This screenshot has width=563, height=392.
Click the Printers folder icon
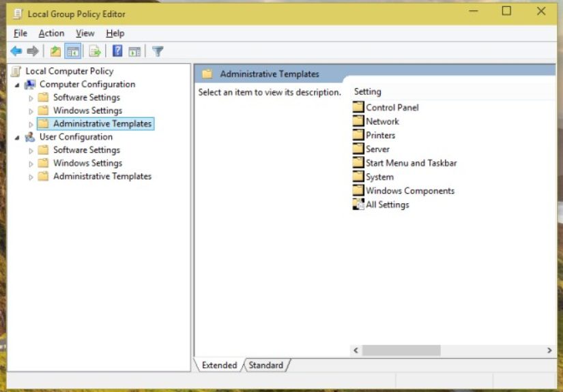(358, 135)
